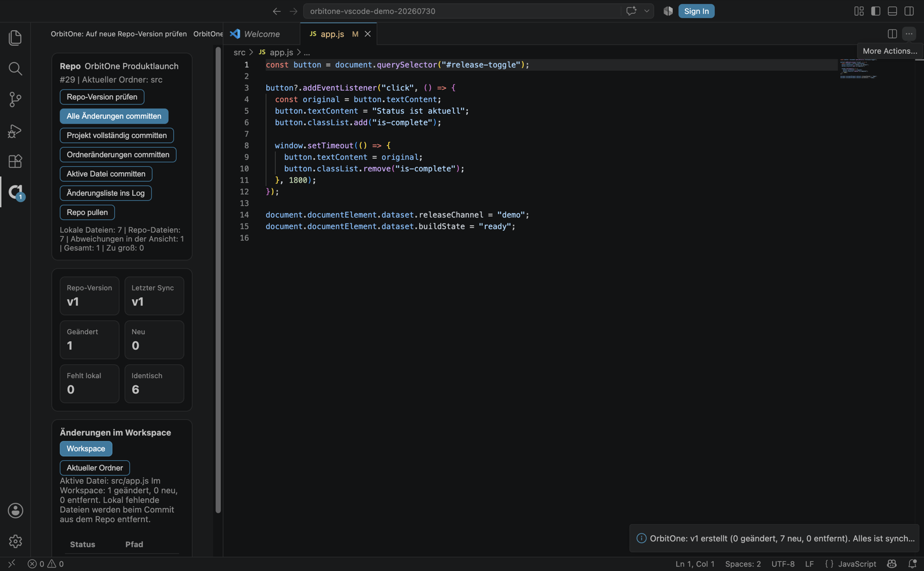
Task: Select the Workspace filter toggle
Action: (x=86, y=449)
